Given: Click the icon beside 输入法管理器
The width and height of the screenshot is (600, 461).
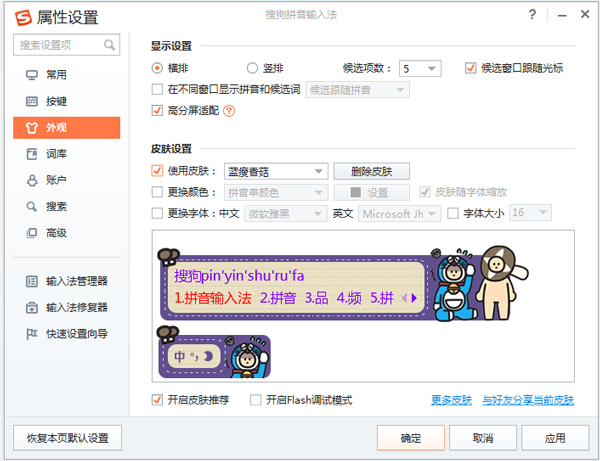Looking at the screenshot, I should [32, 282].
